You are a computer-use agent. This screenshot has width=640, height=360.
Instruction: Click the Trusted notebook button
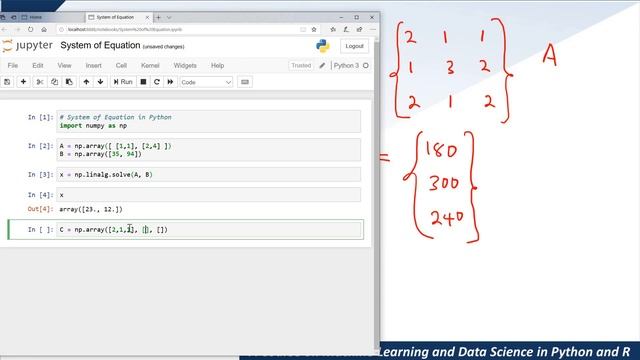(x=301, y=65)
